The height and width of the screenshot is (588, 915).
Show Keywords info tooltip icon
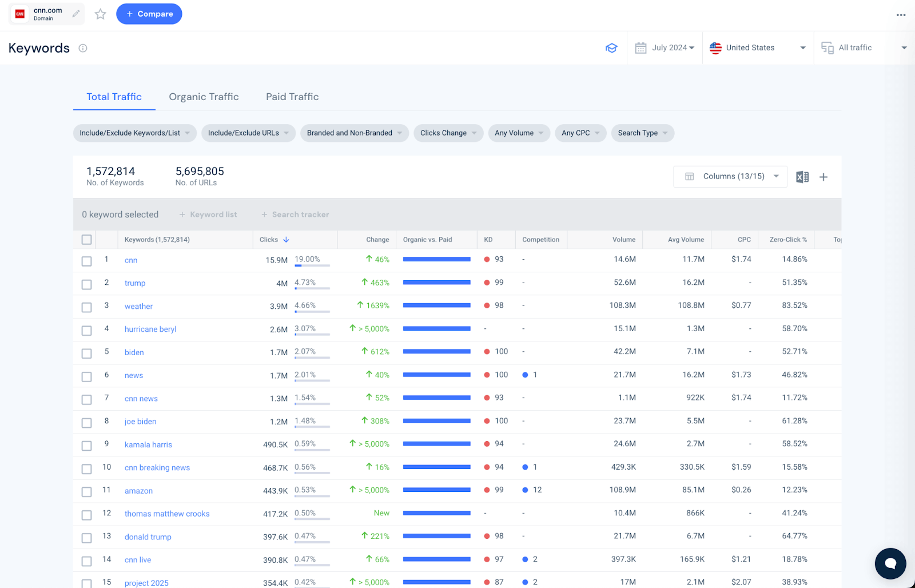(83, 48)
